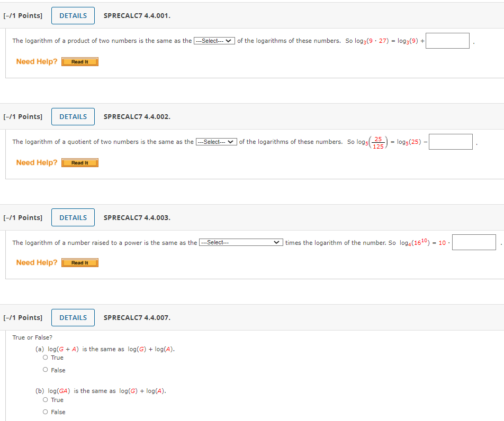
Task: Click DETAILS button for question 4.4.003
Action: (x=73, y=218)
